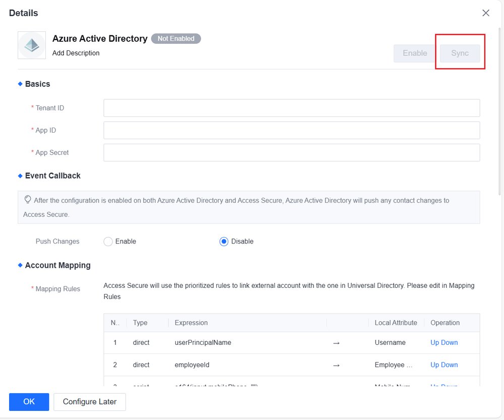The height and width of the screenshot is (420, 504).
Task: Click the Configure Later button
Action: pos(90,402)
